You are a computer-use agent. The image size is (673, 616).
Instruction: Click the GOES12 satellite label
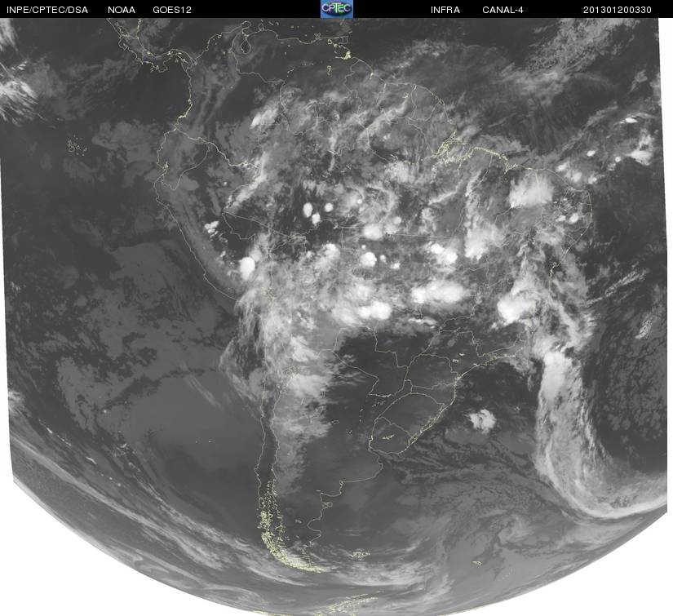pos(172,10)
